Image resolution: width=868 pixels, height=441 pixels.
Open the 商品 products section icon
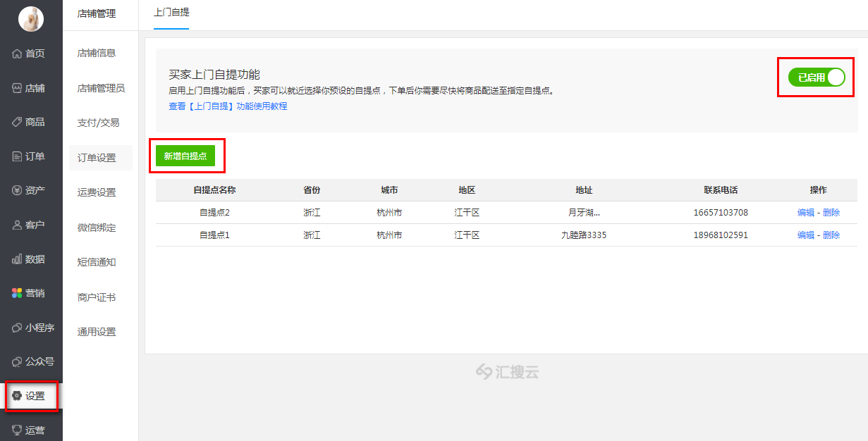click(16, 122)
